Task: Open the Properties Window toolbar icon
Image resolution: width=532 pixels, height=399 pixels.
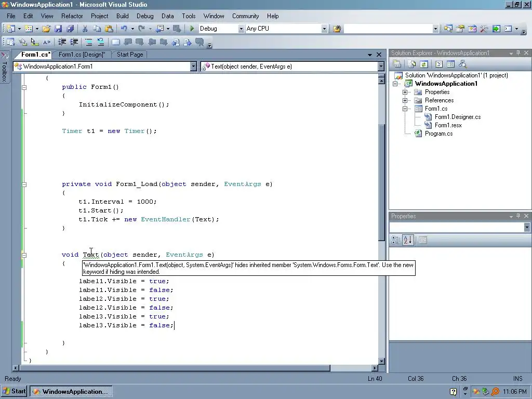Action: [460, 29]
